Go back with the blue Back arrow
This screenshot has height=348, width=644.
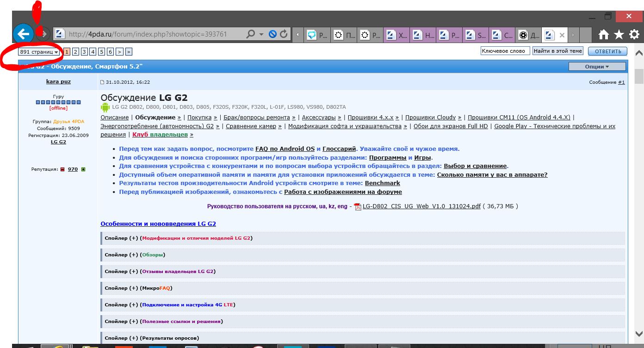point(23,34)
